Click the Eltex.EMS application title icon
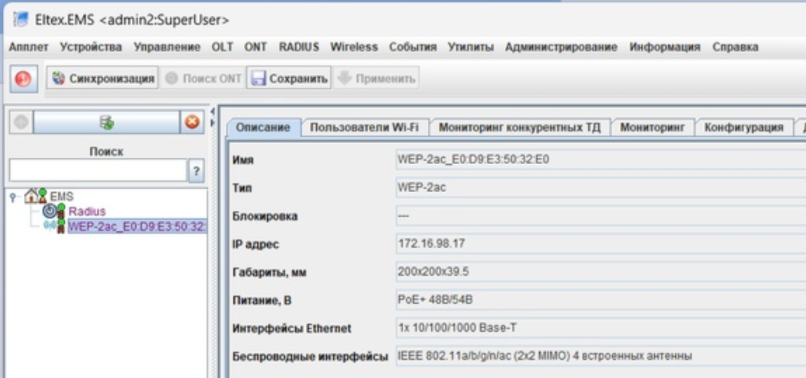This screenshot has height=378, width=806. tap(21, 20)
